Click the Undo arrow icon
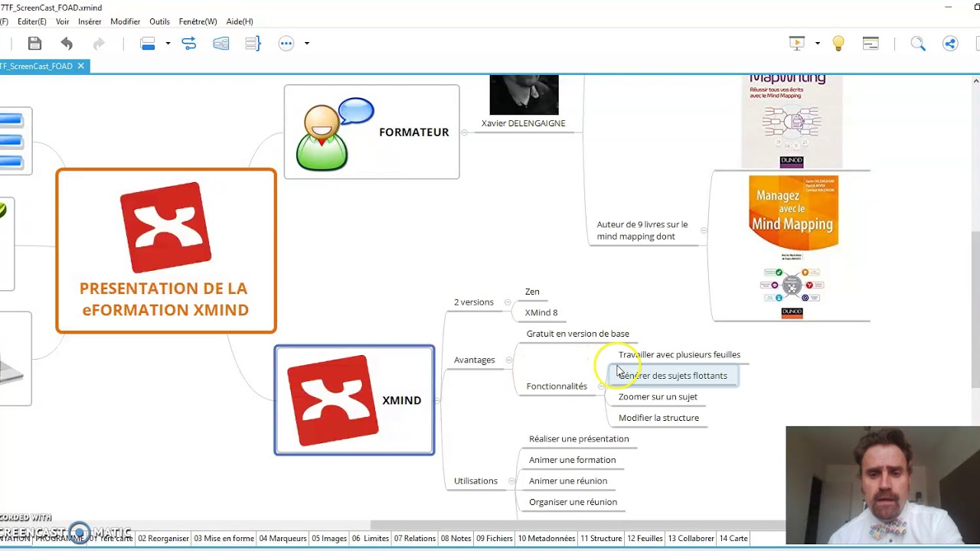This screenshot has height=551, width=980. (x=67, y=44)
